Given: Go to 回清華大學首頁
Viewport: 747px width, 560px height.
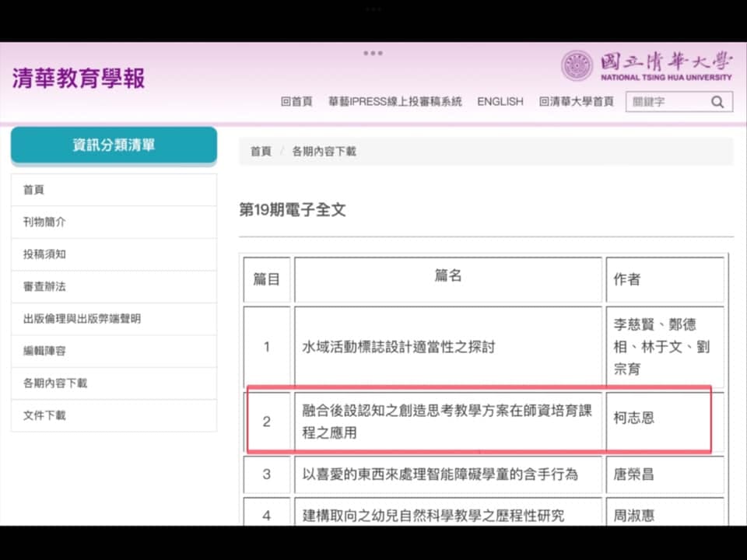Looking at the screenshot, I should point(577,101).
